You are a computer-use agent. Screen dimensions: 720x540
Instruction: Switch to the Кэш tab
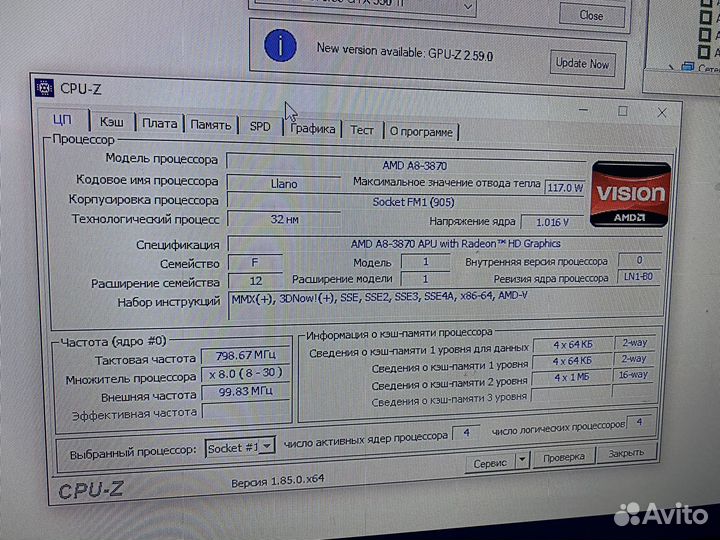[x=112, y=122]
